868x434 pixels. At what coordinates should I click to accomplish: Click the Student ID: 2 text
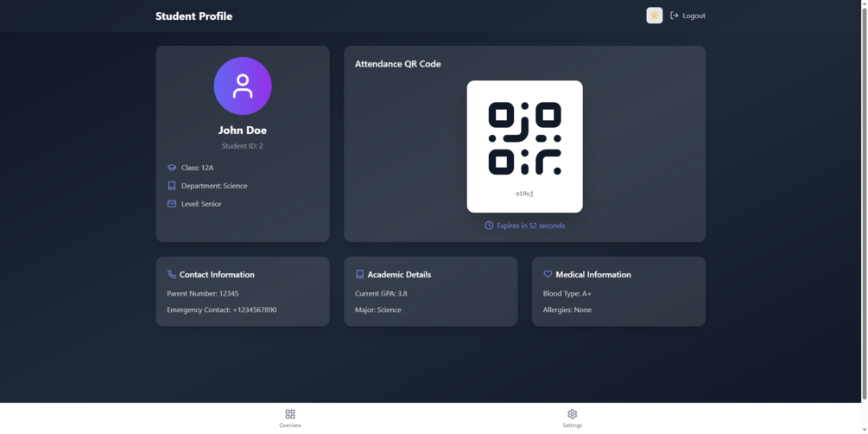pos(243,146)
